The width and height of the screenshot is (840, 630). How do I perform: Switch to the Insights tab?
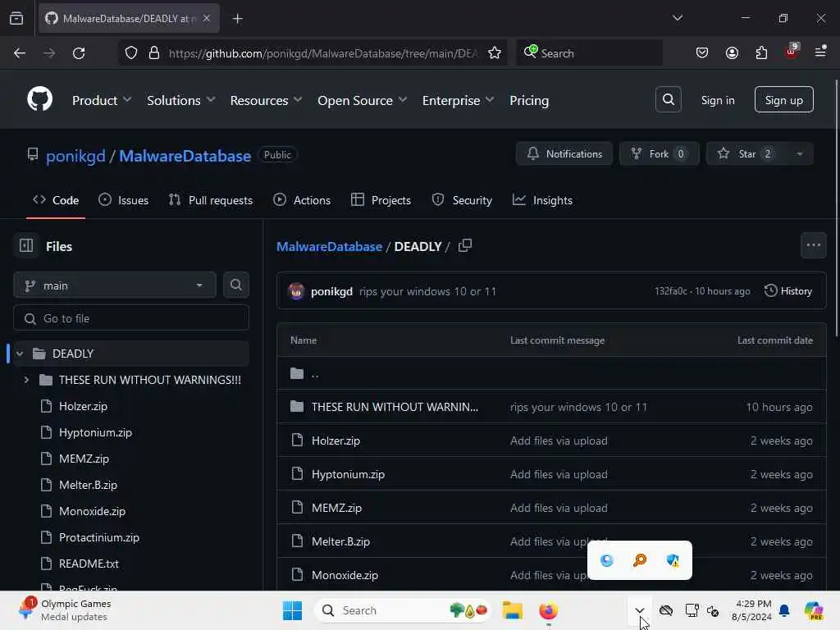tap(542, 200)
